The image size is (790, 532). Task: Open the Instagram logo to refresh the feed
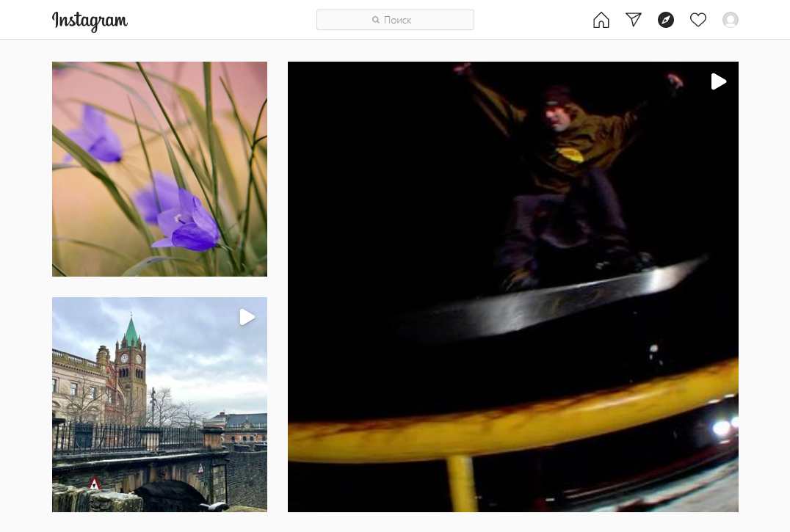(90, 21)
